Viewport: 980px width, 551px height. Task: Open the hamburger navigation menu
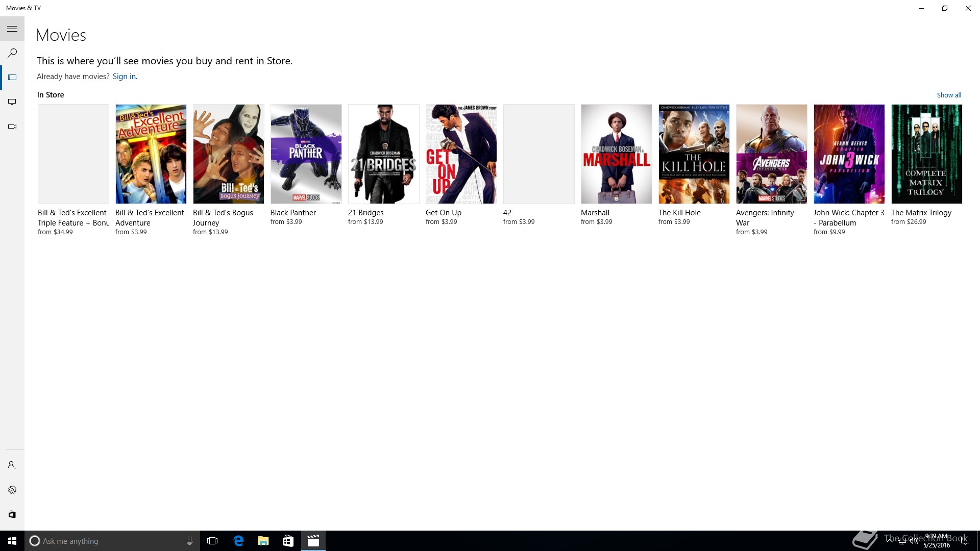(x=12, y=29)
